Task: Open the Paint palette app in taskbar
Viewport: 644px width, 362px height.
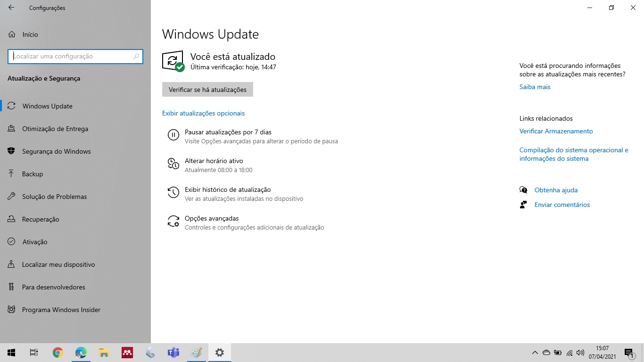Action: coord(196,353)
